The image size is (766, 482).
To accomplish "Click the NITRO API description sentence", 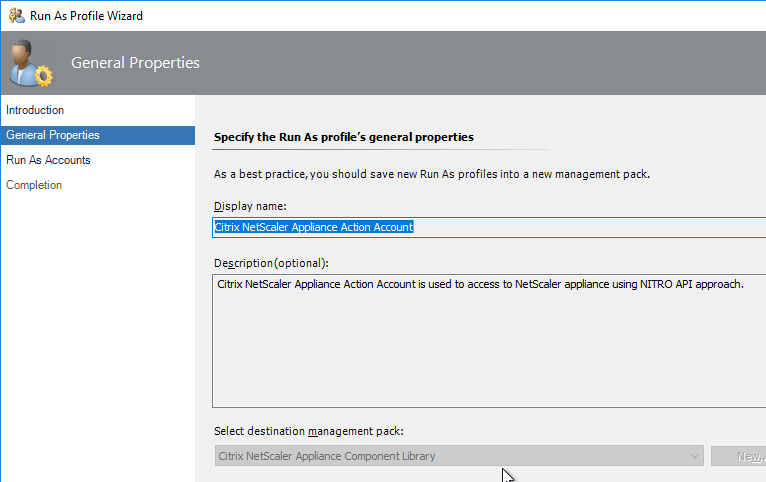I will [x=480, y=284].
